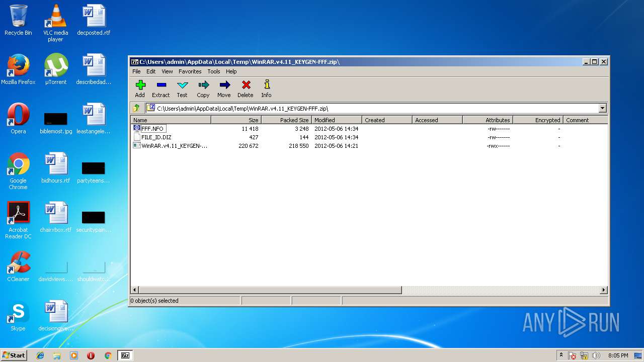Sort by the Size column header
Image resolution: width=644 pixels, height=362 pixels.
236,120
